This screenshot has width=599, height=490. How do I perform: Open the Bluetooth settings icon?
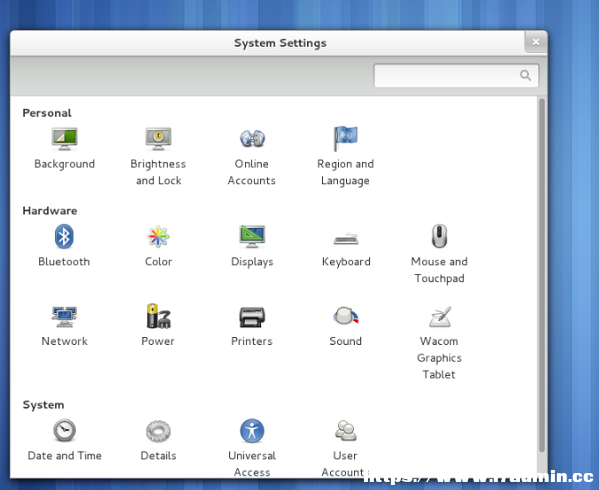tap(64, 236)
